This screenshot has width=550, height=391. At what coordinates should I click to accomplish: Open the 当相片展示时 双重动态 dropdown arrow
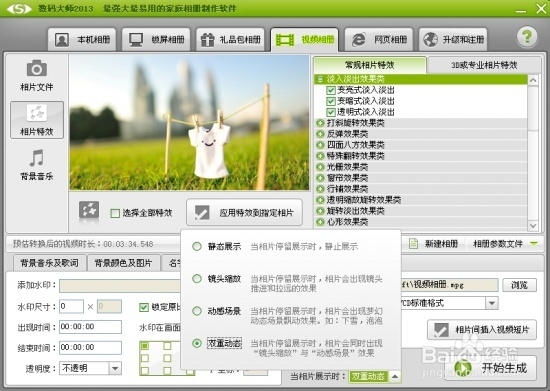click(x=395, y=377)
